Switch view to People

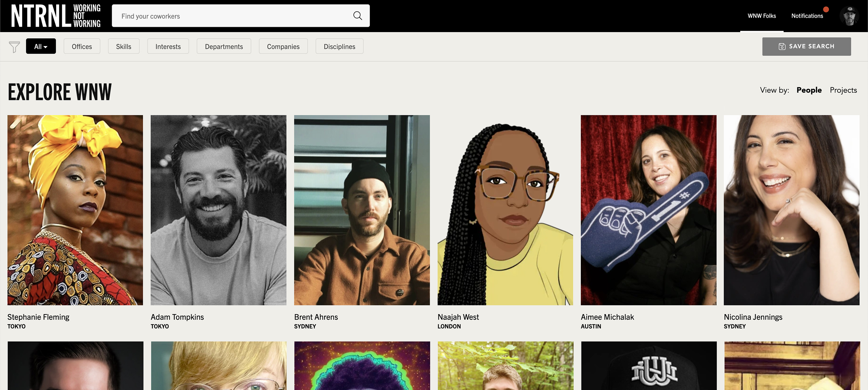click(x=809, y=90)
